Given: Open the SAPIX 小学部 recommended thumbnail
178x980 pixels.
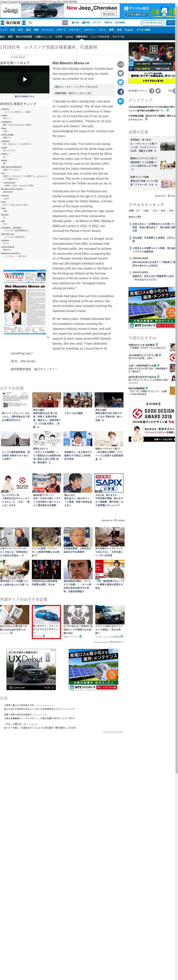Looking at the screenshot, I should (109, 483).
